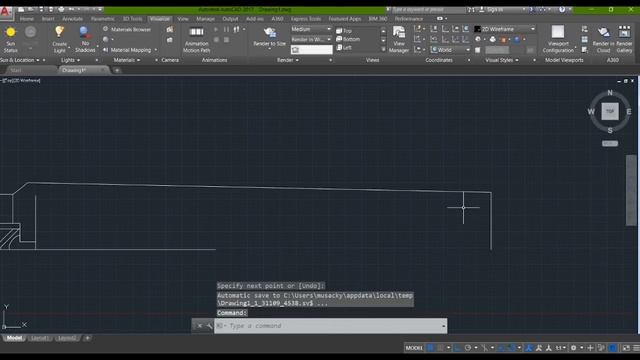Toggle 2D object snap in status bar
This screenshot has width=640, height=360.
[511, 348]
